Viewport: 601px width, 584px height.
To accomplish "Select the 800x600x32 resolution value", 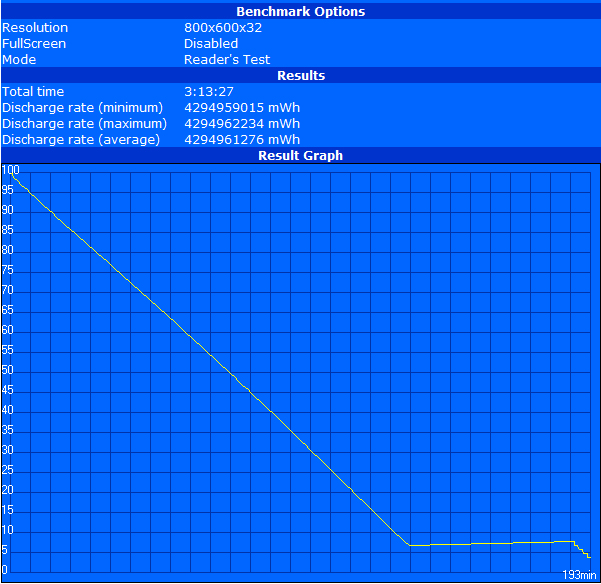I will [223, 28].
